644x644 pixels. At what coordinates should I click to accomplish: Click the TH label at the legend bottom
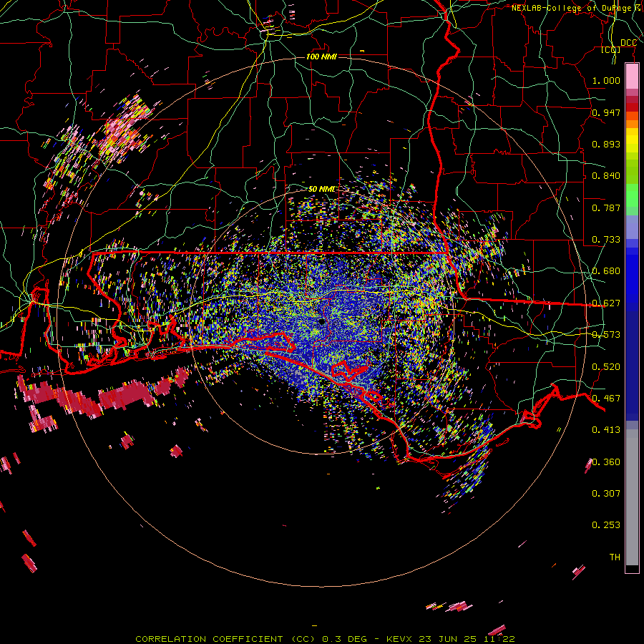(615, 557)
